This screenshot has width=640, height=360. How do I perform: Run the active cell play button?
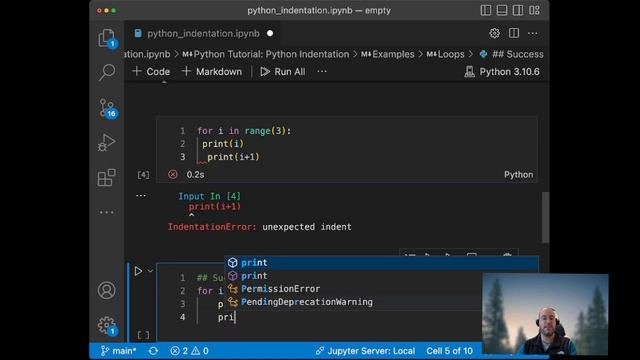[138, 271]
